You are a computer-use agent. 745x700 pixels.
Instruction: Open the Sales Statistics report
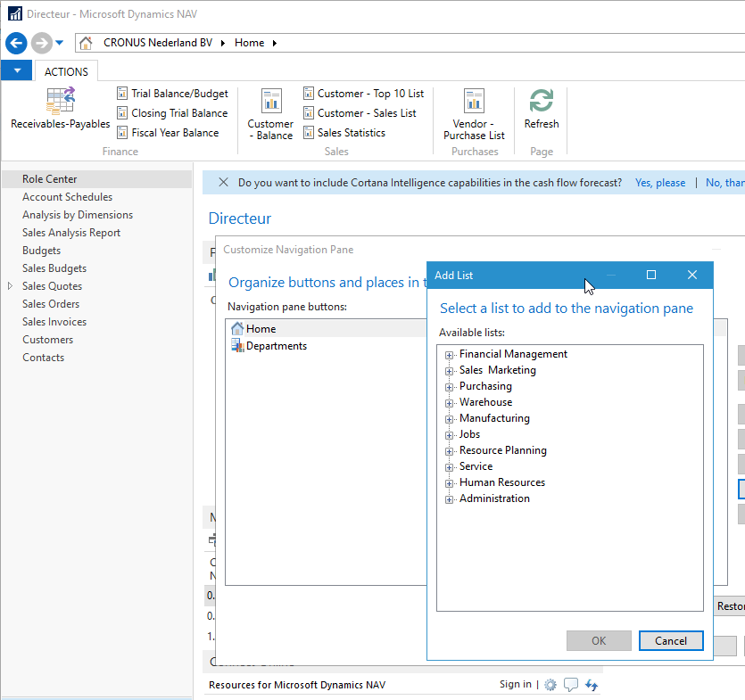pyautogui.click(x=344, y=133)
